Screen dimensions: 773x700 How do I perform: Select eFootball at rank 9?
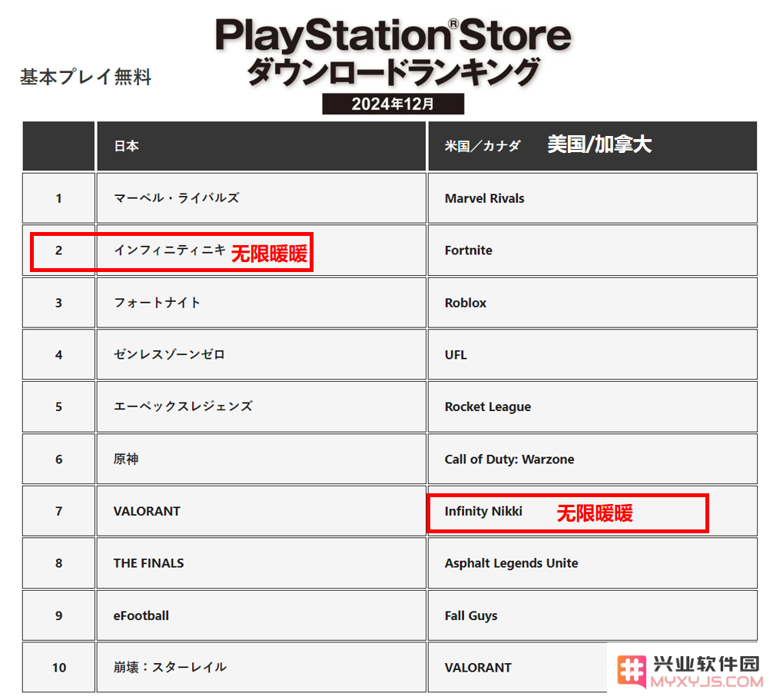coord(141,615)
